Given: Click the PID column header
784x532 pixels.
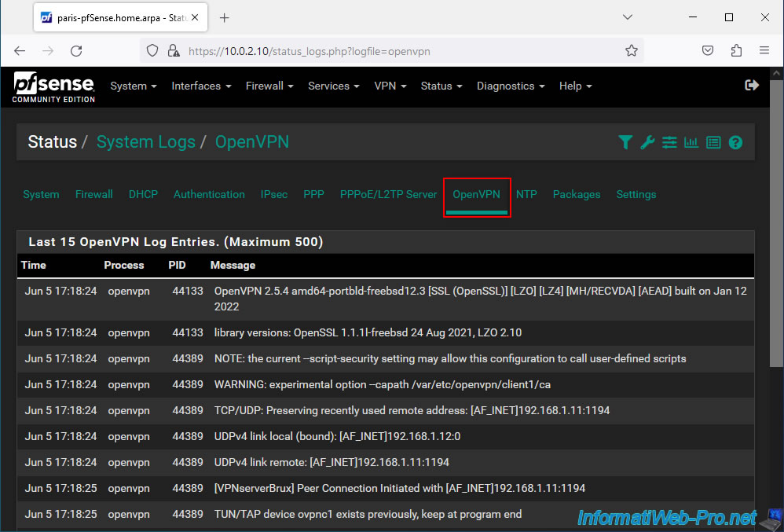Looking at the screenshot, I should point(177,265).
